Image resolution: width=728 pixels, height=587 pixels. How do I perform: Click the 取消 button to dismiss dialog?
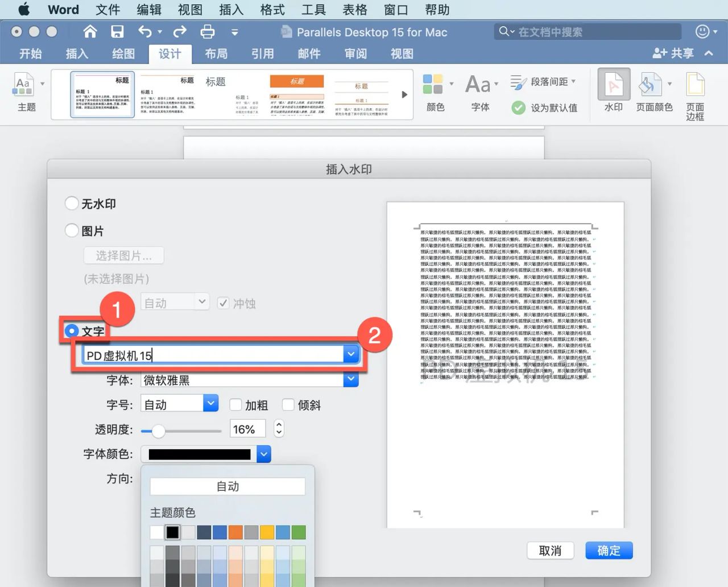549,550
